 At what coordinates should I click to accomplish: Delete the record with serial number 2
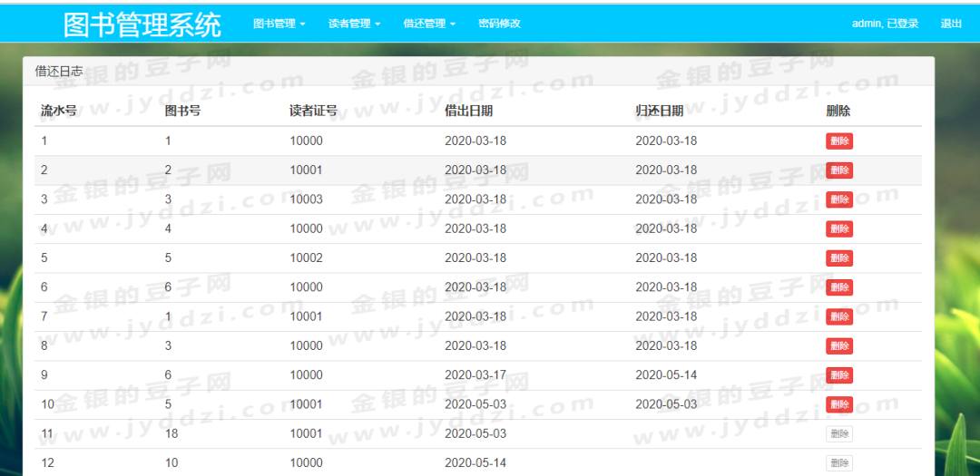(x=839, y=170)
